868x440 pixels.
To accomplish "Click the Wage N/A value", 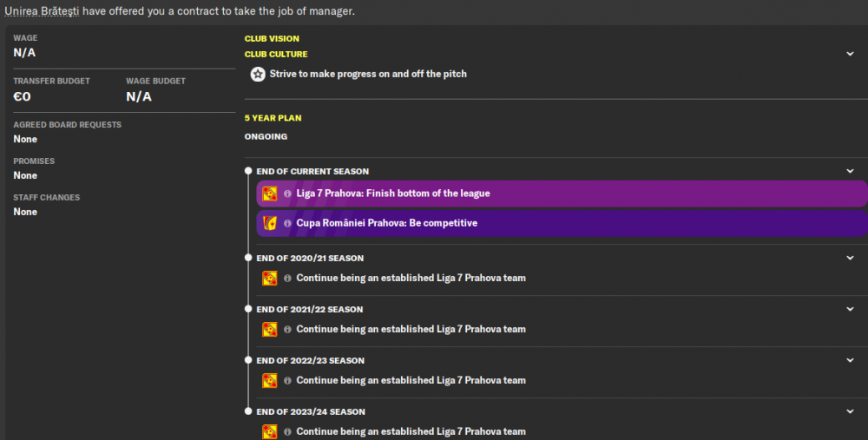I will click(x=24, y=53).
